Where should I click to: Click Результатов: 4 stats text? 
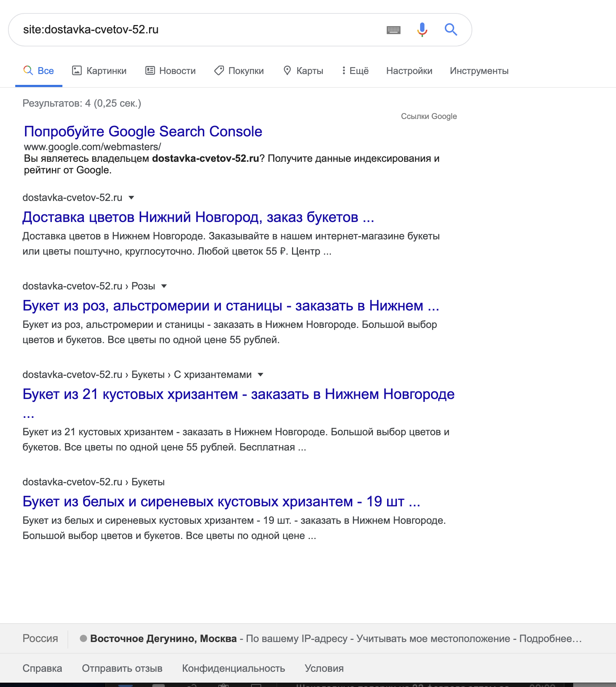point(82,103)
